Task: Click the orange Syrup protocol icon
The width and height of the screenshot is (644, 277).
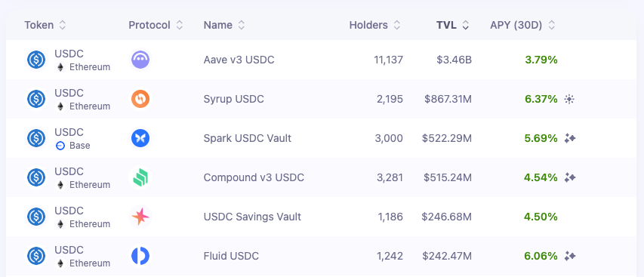Action: 140,100
